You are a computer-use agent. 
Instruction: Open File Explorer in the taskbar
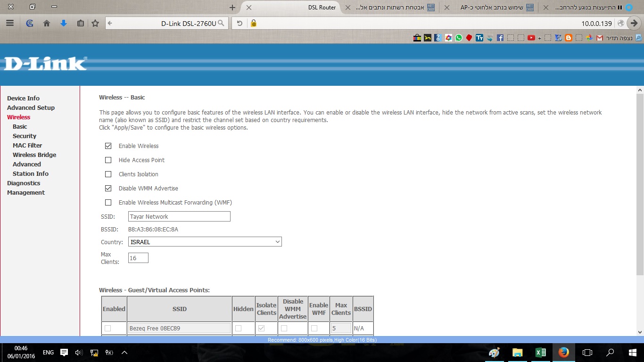(518, 353)
